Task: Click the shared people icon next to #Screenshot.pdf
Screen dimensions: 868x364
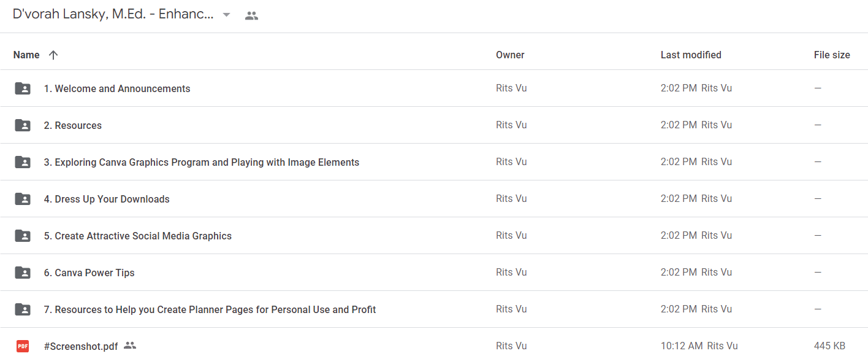Action: pos(129,346)
